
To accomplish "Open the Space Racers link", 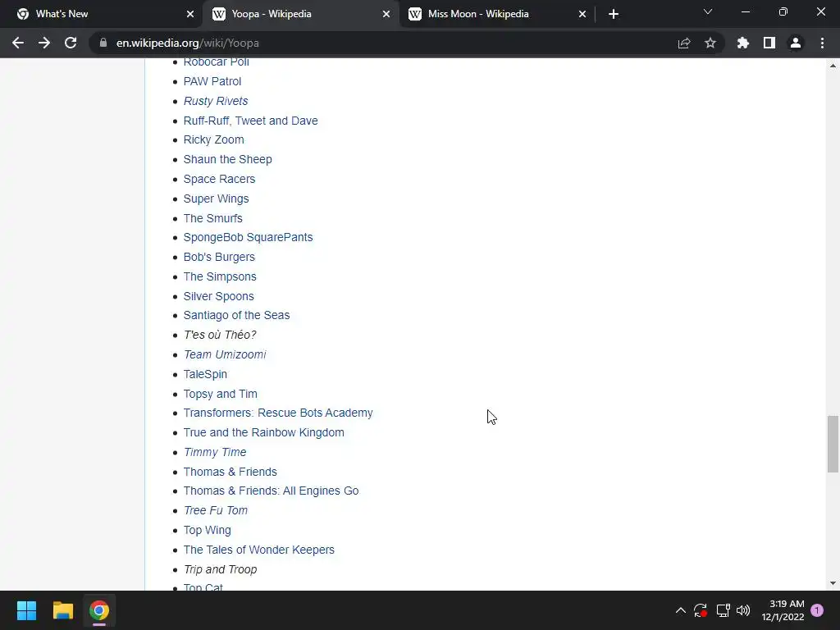I will (x=219, y=179).
